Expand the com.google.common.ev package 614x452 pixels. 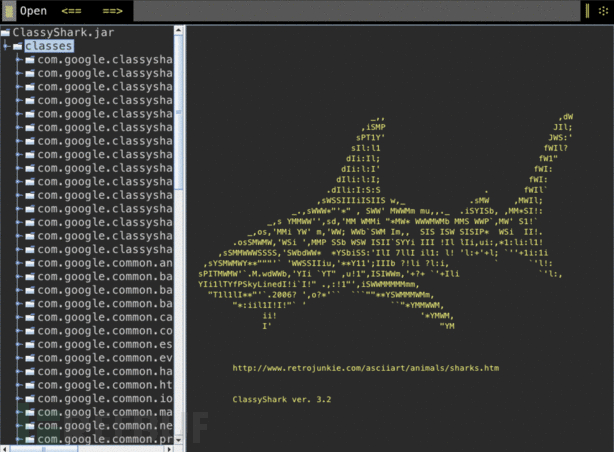coord(19,358)
